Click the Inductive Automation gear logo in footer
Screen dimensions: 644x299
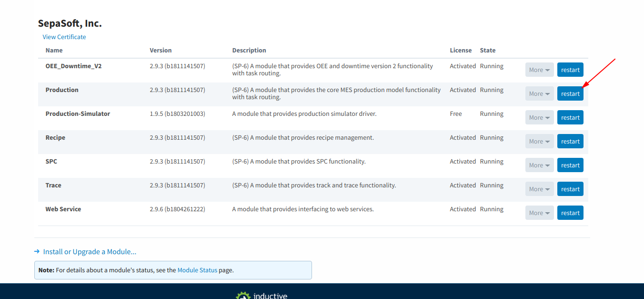243,295
